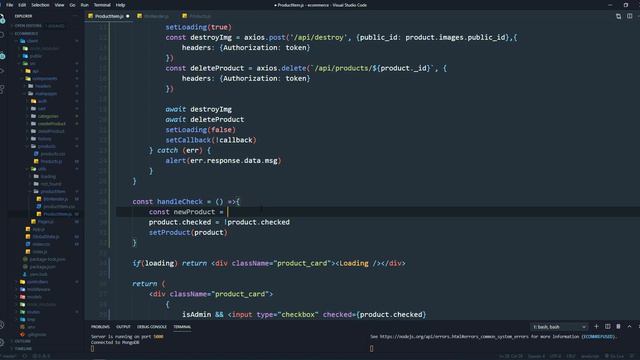
Task: Click the line and column indicator
Action: pyautogui.click(x=511, y=356)
